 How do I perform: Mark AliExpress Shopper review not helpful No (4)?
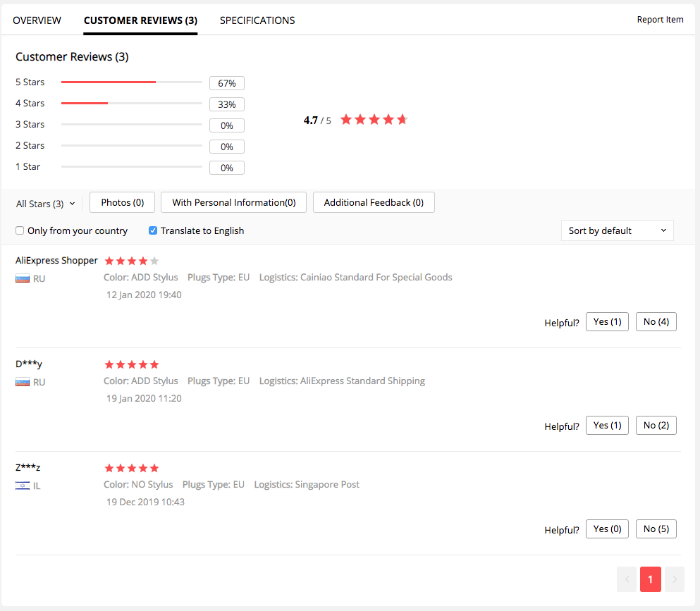click(x=656, y=322)
